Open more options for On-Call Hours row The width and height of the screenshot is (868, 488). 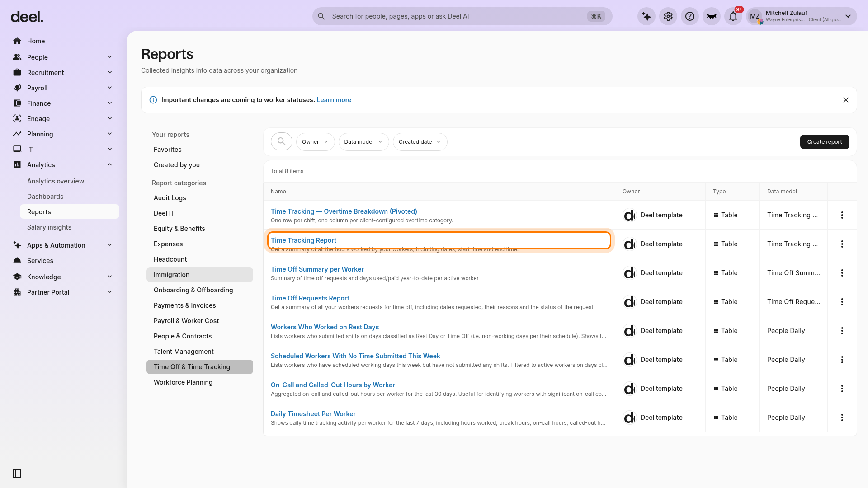pos(842,389)
